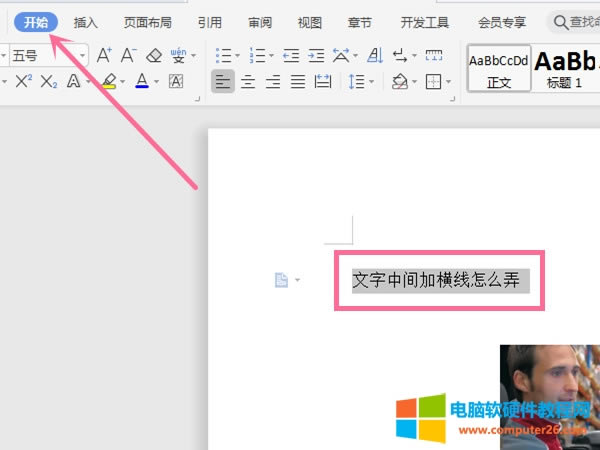Viewport: 600px width, 450px height.
Task: Click the increase font size icon
Action: pos(105,55)
